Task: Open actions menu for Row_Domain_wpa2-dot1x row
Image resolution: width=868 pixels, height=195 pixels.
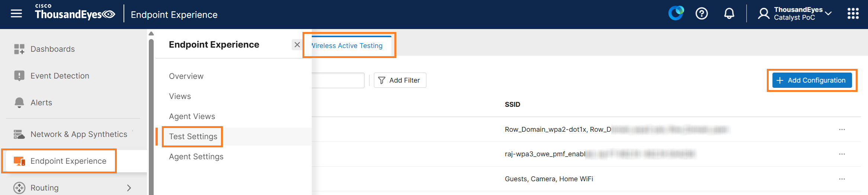Action: pyautogui.click(x=842, y=130)
